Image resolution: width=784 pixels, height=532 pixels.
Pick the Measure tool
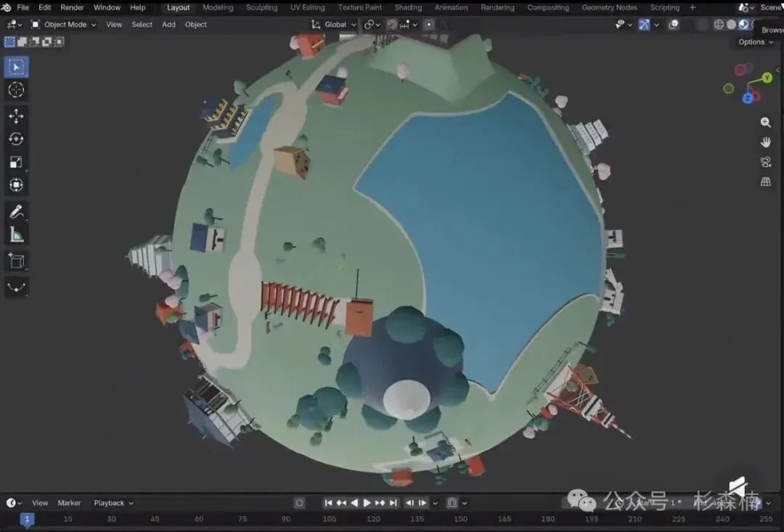tap(16, 234)
